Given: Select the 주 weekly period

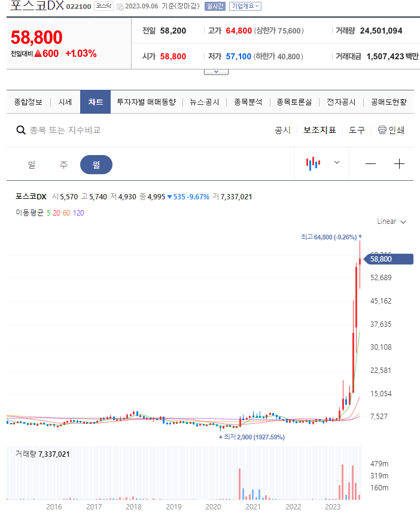Looking at the screenshot, I should coord(63,165).
